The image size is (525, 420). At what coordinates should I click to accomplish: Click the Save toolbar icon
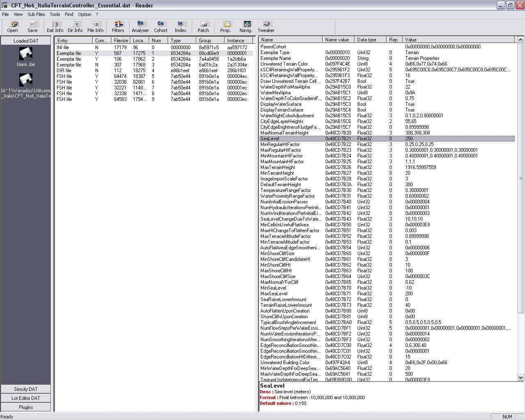point(32,27)
